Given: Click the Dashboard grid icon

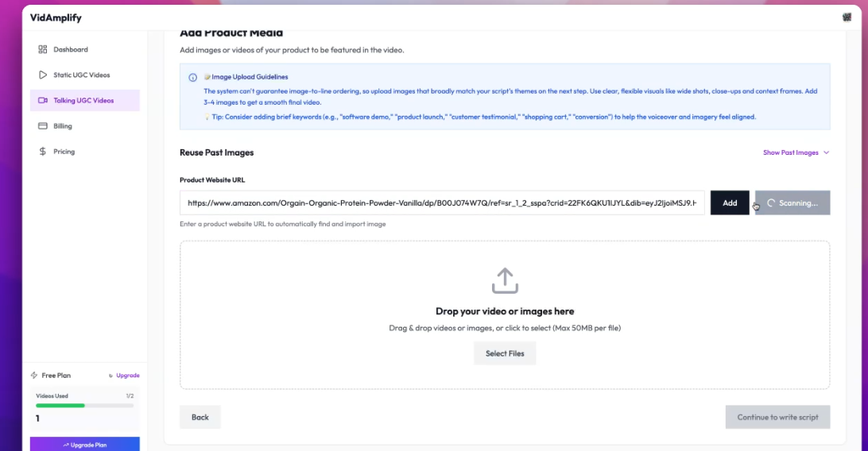Looking at the screenshot, I should pos(43,50).
